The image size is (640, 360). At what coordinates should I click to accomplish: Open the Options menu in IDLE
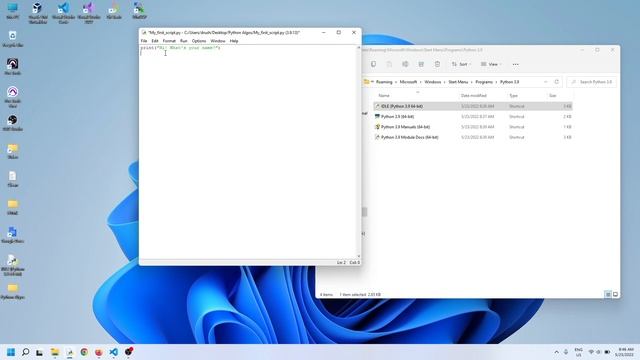pos(199,41)
